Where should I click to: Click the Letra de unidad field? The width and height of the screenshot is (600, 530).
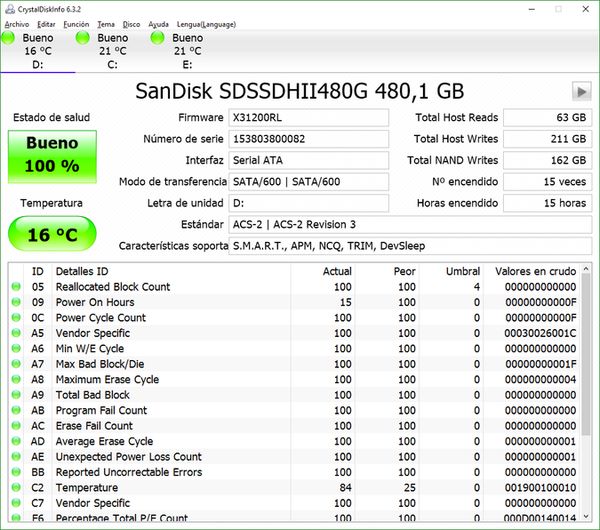coord(309,203)
